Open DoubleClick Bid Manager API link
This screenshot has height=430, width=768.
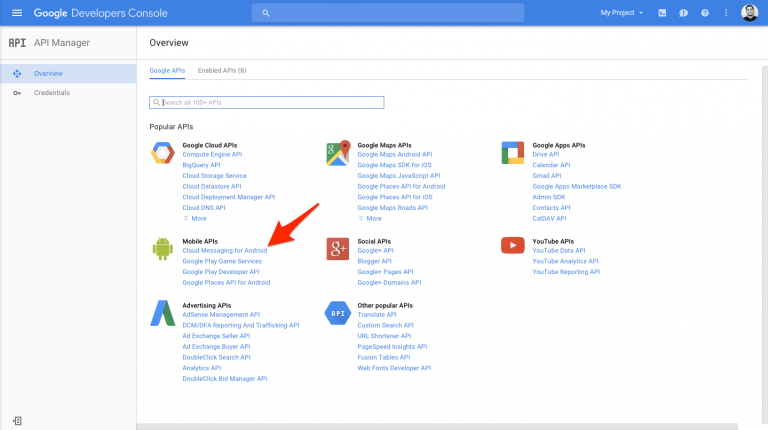[225, 379]
